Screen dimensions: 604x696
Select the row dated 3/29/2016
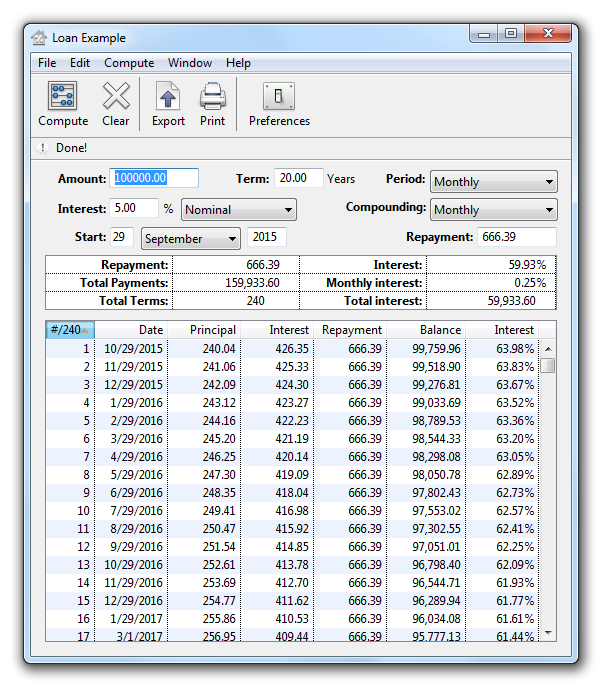click(x=292, y=439)
